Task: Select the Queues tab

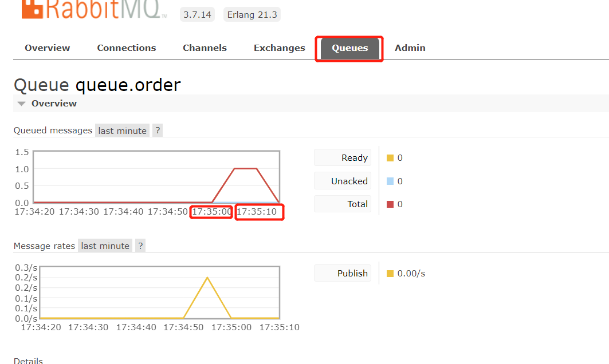Action: (x=349, y=48)
